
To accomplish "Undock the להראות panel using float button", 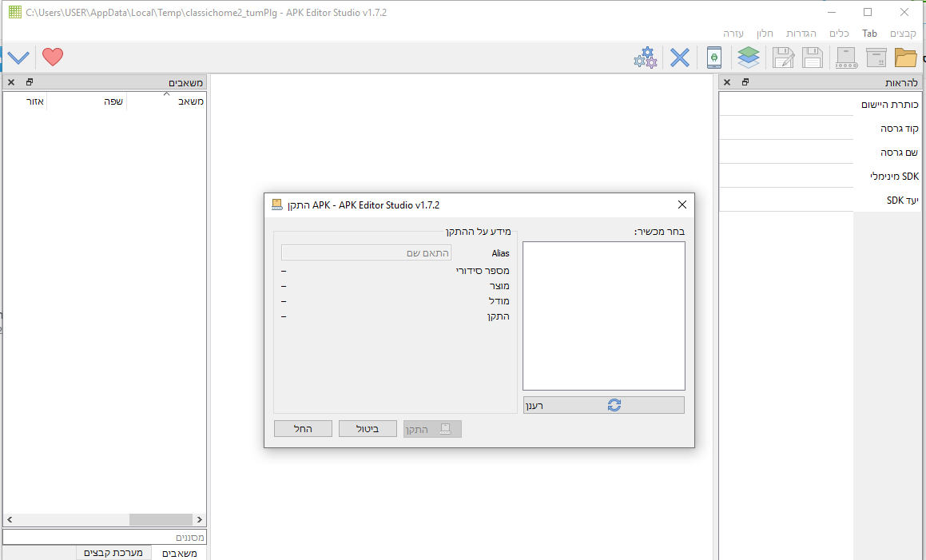I will [x=745, y=82].
